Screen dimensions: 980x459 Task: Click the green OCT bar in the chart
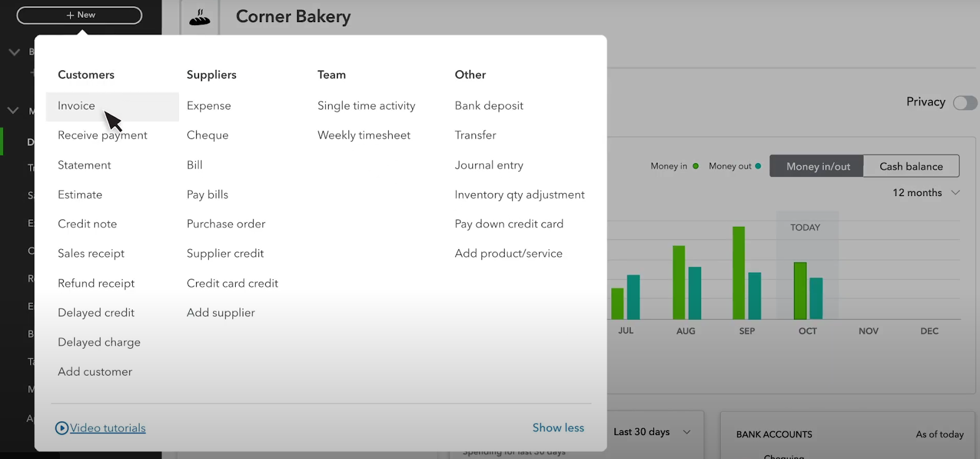click(x=800, y=288)
